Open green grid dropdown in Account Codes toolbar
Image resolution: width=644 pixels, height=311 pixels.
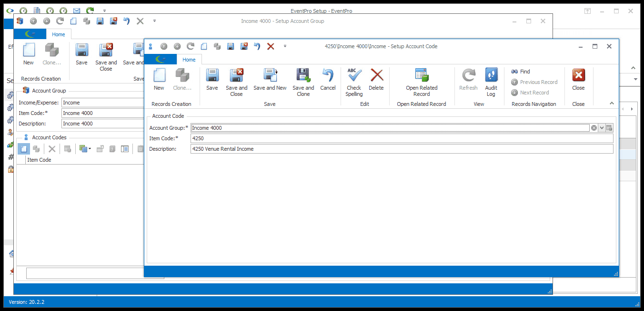click(85, 149)
